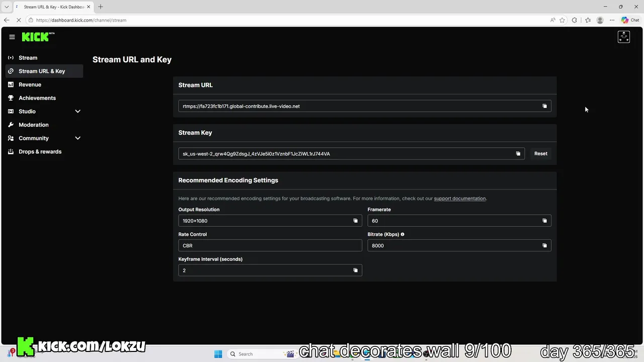
Task: Add page to favorites star
Action: click(x=562, y=20)
